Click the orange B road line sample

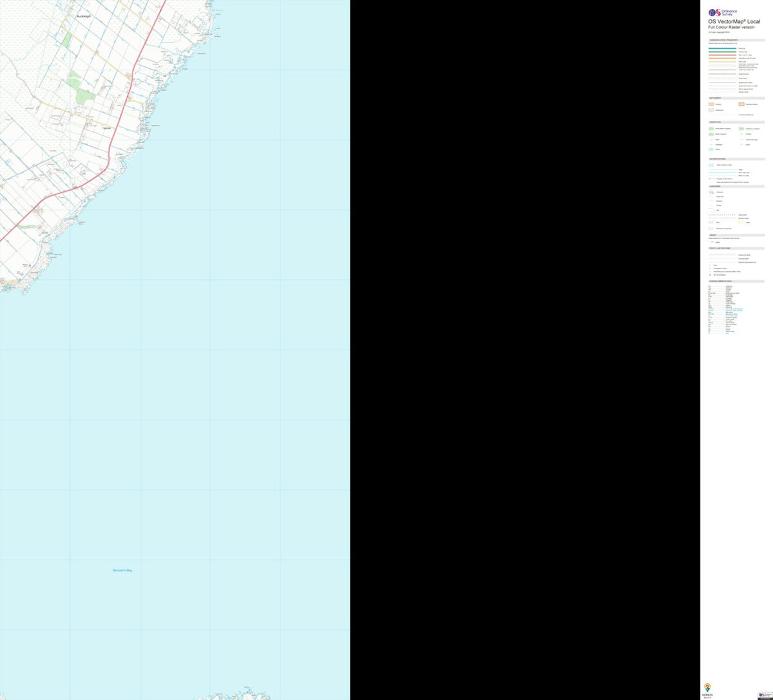click(x=722, y=58)
